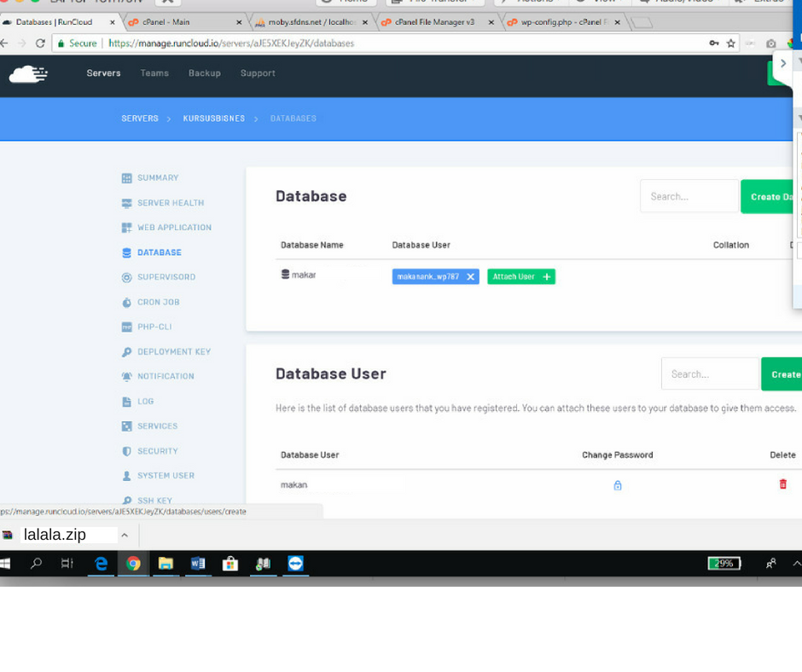Click the Database User search field
The height and width of the screenshot is (672, 802).
click(x=710, y=374)
